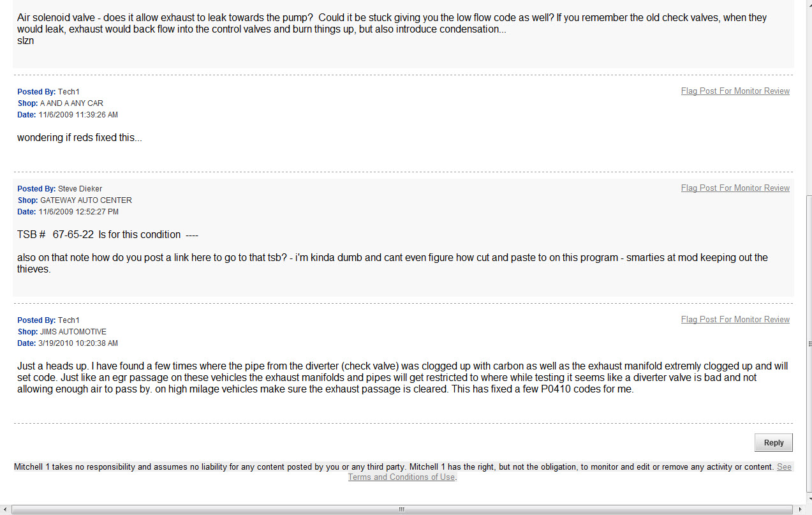The image size is (812, 515).
Task: Open the Terms and Conditions of Use link
Action: click(402, 477)
